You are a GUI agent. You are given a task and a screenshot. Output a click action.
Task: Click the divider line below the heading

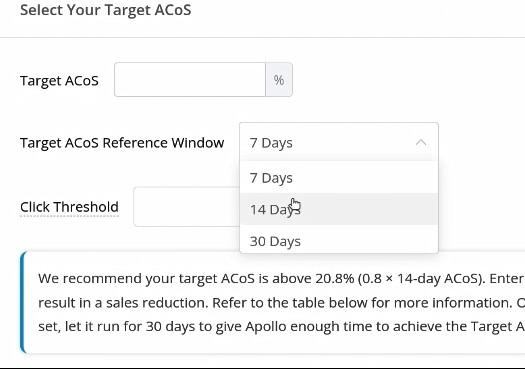point(262,38)
